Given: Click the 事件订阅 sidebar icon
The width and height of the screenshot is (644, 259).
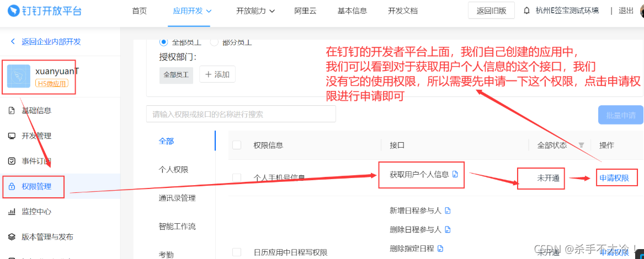Looking at the screenshot, I should coord(12,161).
